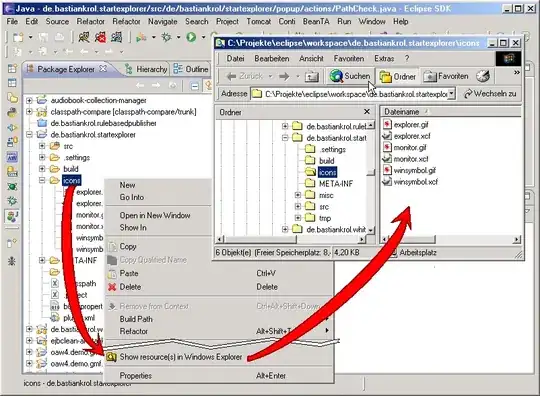Open the Bearbeiten menu in Explorer
540x396 pixels.
click(x=272, y=59)
